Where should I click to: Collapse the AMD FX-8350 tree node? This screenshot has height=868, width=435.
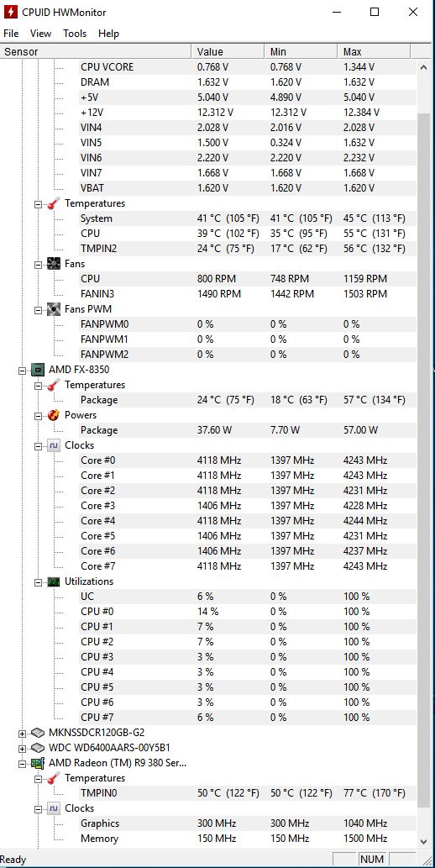click(x=22, y=371)
